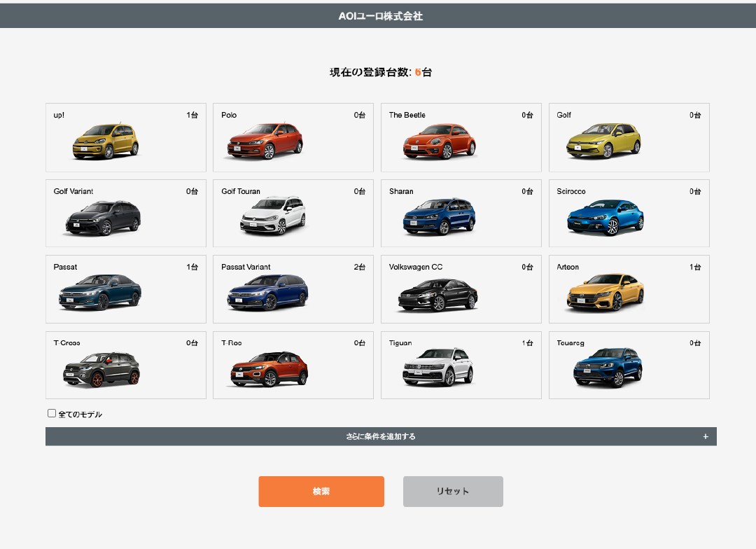This screenshot has width=756, height=549.
Task: Click the 1台 count on up!
Action: (192, 115)
